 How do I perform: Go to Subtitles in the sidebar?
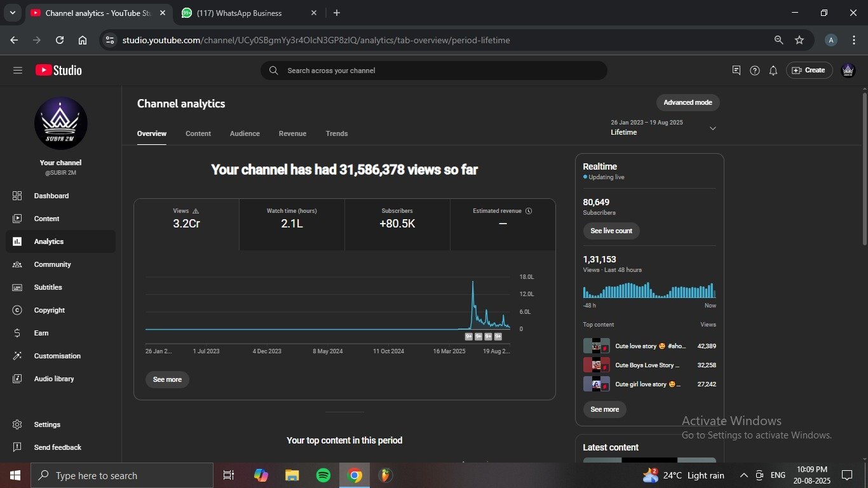[x=48, y=287]
